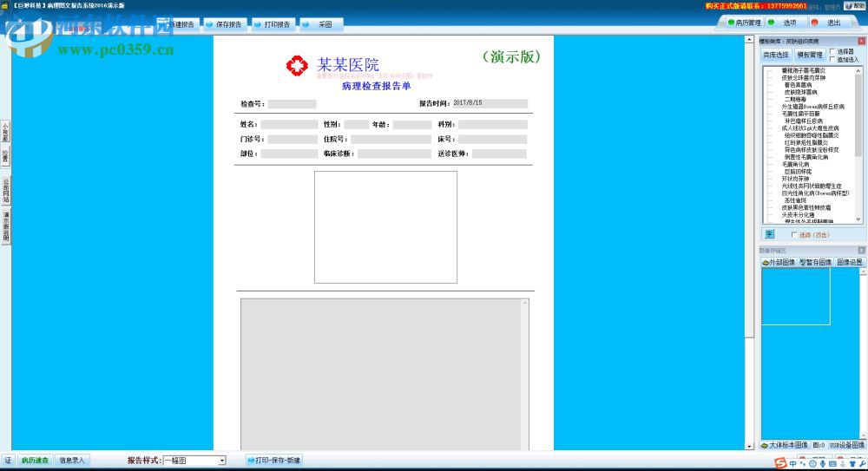Click the empty image thumbnail in storage area
Viewport: 868px width, 471px height.
pyautogui.click(x=795, y=296)
